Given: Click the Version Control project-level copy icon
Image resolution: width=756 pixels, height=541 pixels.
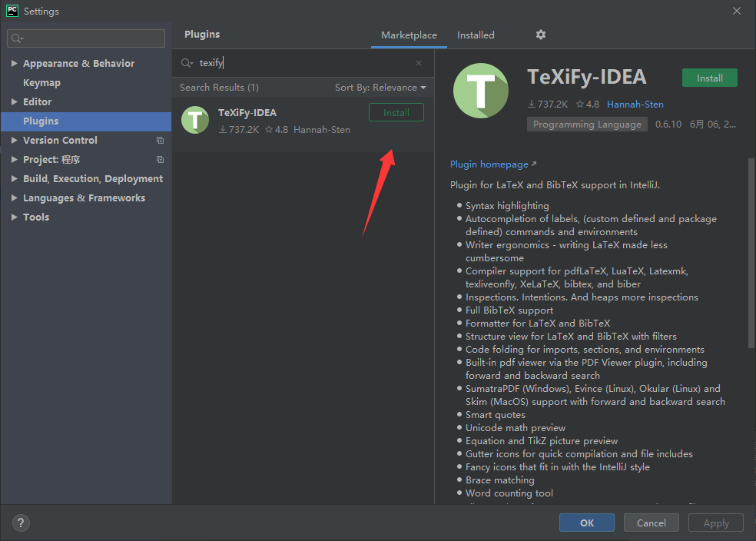Looking at the screenshot, I should pos(160,141).
